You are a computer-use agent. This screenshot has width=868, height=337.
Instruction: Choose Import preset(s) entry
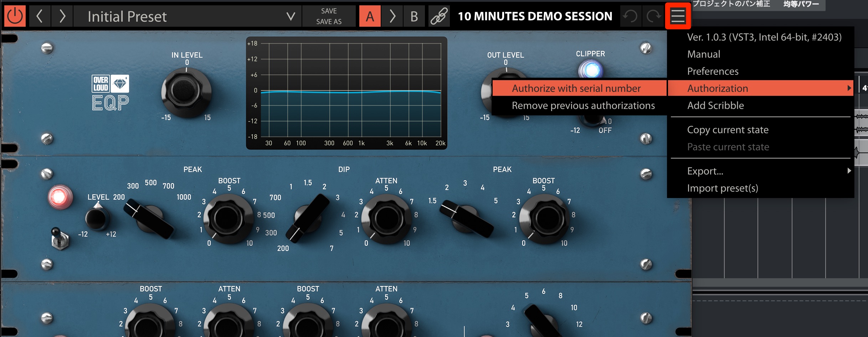[760, 188]
